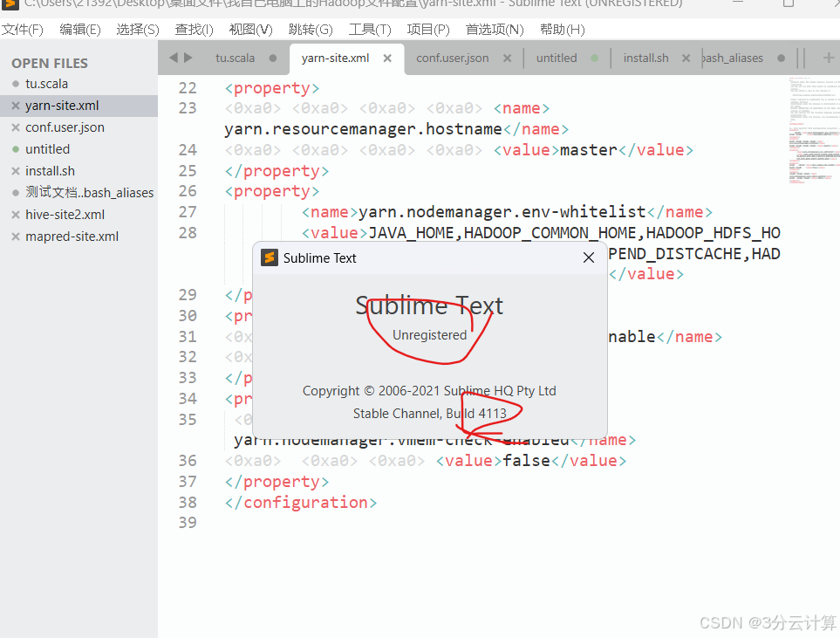840x638 pixels.
Task: Close mapred-site.xml via sidebar X icon
Action: point(16,237)
